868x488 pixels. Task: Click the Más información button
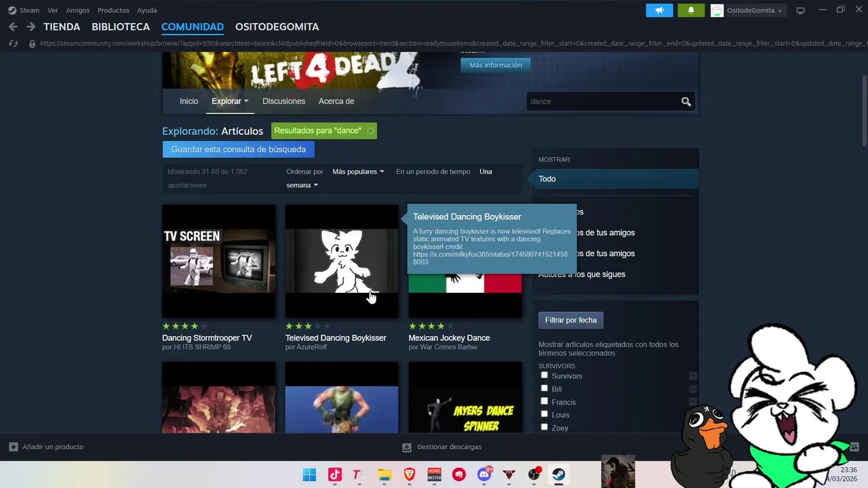(496, 65)
